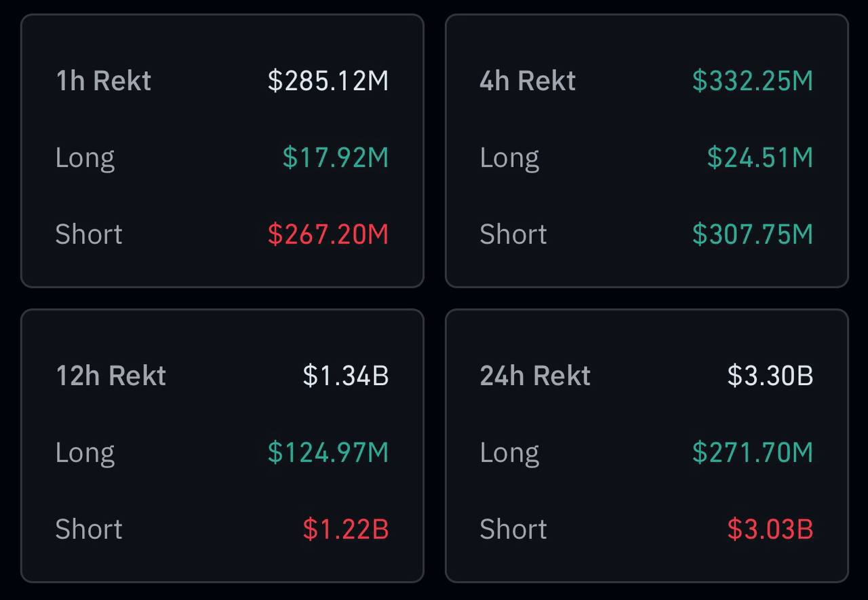The width and height of the screenshot is (868, 600).
Task: Click the 4h Short value $307.75M
Action: click(x=753, y=234)
